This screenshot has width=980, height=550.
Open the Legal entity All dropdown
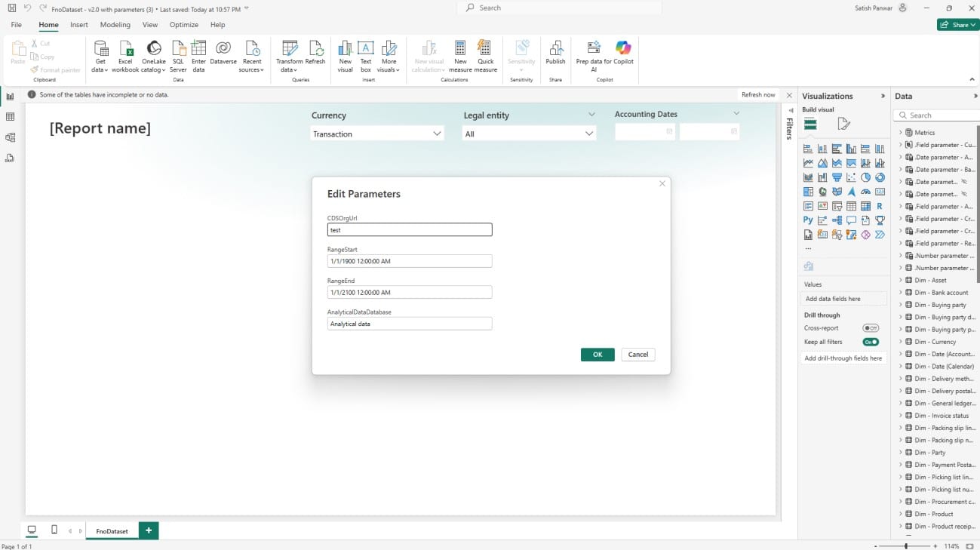click(x=529, y=134)
